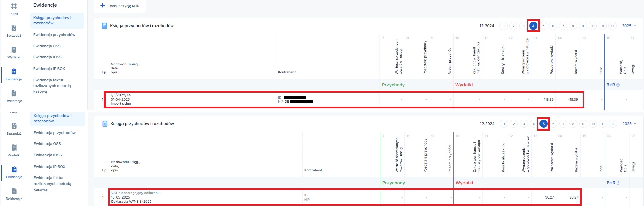The image size is (644, 207).
Task: Open Ewidencja OSS in lower submenu
Action: click(47, 144)
